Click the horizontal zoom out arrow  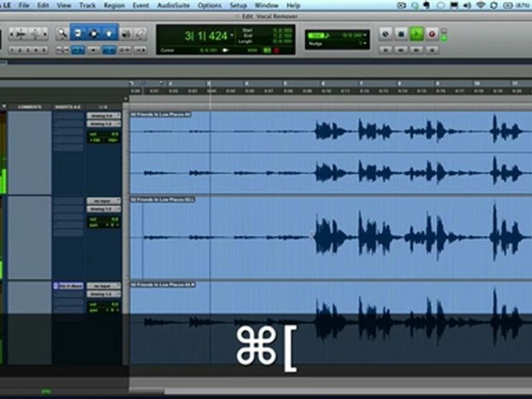point(12,34)
